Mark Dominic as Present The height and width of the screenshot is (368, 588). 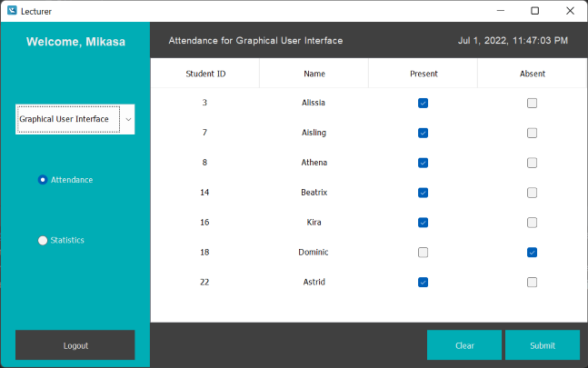click(x=423, y=253)
